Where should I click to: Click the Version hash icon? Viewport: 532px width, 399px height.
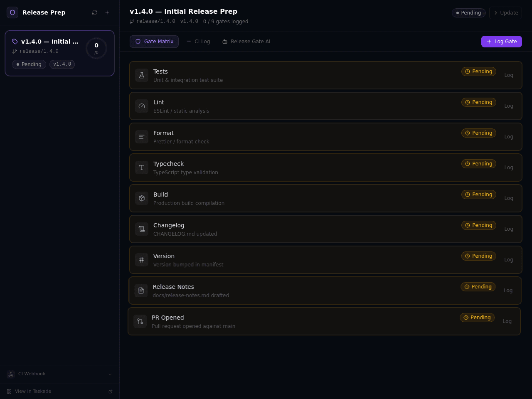pyautogui.click(x=142, y=260)
